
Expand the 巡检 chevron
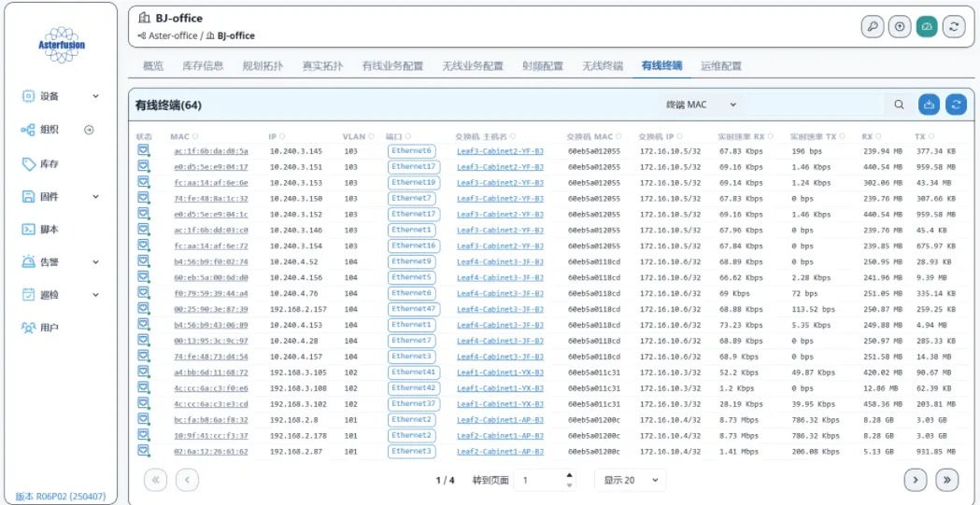(95, 295)
